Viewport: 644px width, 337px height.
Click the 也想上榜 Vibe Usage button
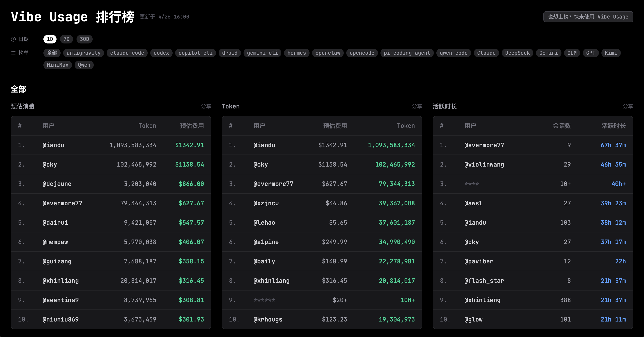(x=588, y=17)
